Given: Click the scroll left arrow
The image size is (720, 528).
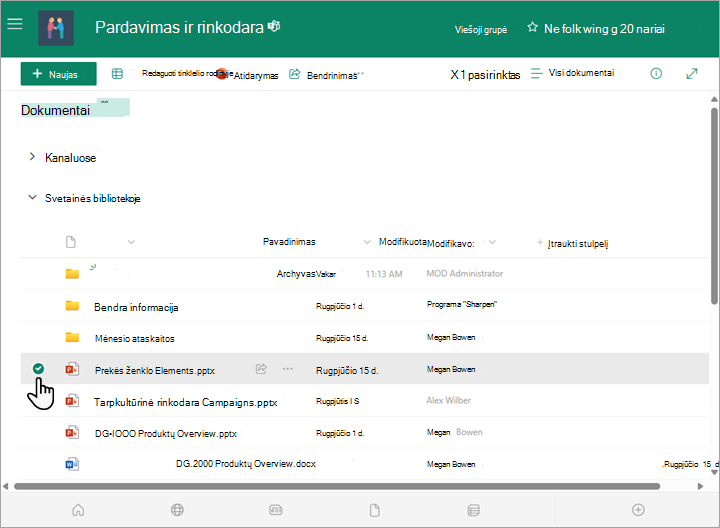Looking at the screenshot, I should coord(6,486).
